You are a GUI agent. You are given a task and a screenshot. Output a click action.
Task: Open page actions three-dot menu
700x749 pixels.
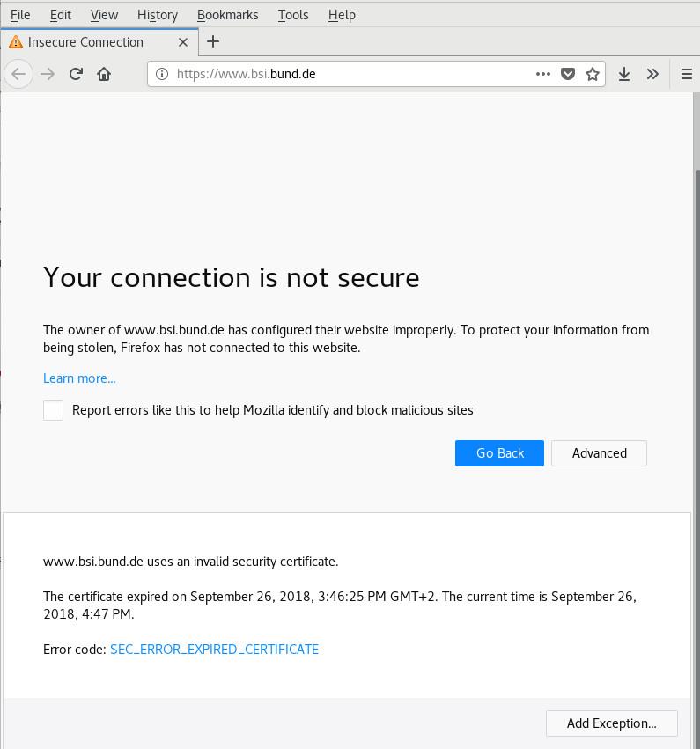click(543, 74)
